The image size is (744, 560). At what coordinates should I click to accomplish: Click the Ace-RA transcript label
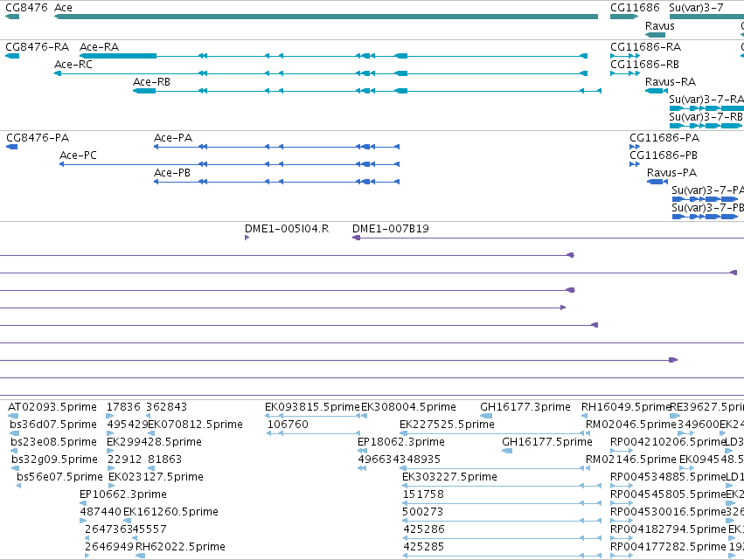(x=99, y=47)
